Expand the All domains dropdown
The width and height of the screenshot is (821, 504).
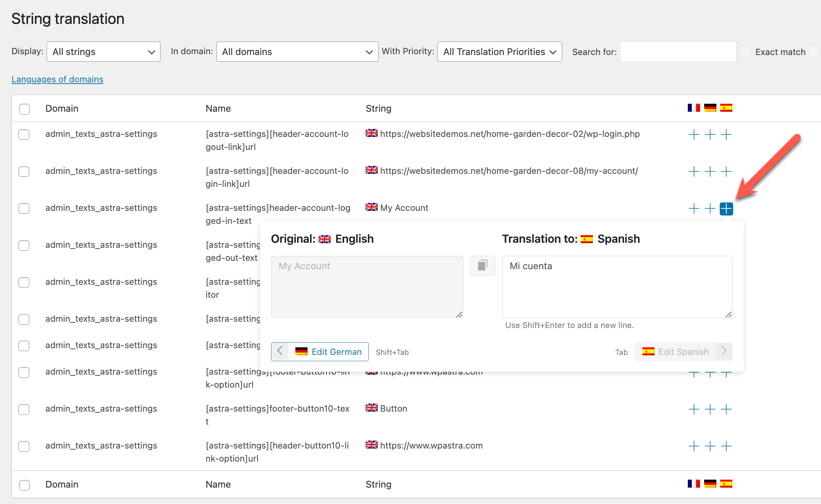297,52
